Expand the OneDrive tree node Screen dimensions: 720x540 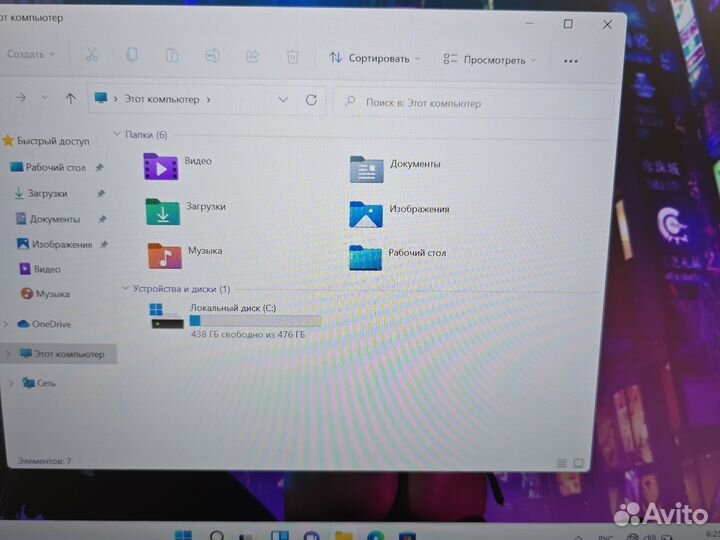(6, 324)
